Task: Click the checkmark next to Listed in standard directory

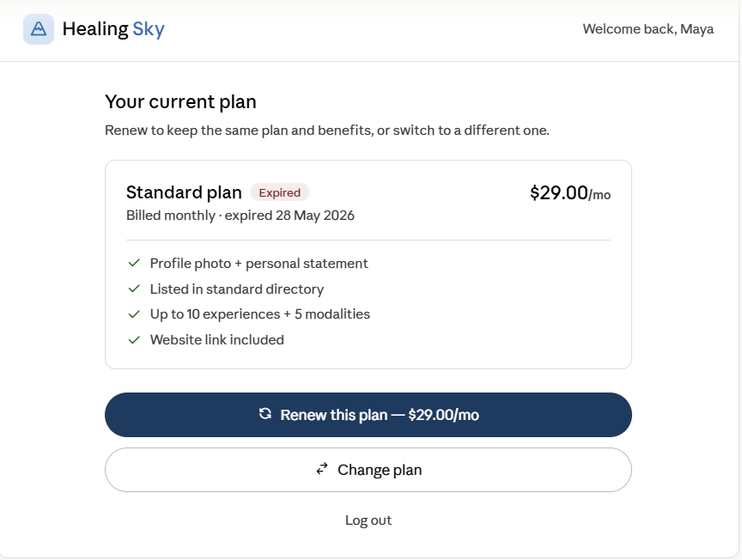Action: point(134,289)
